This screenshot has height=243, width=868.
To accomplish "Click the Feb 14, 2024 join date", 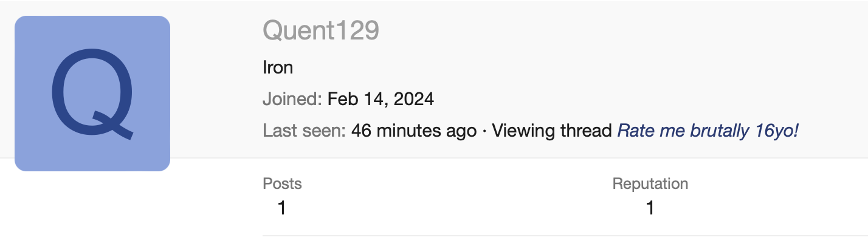I will pyautogui.click(x=381, y=99).
